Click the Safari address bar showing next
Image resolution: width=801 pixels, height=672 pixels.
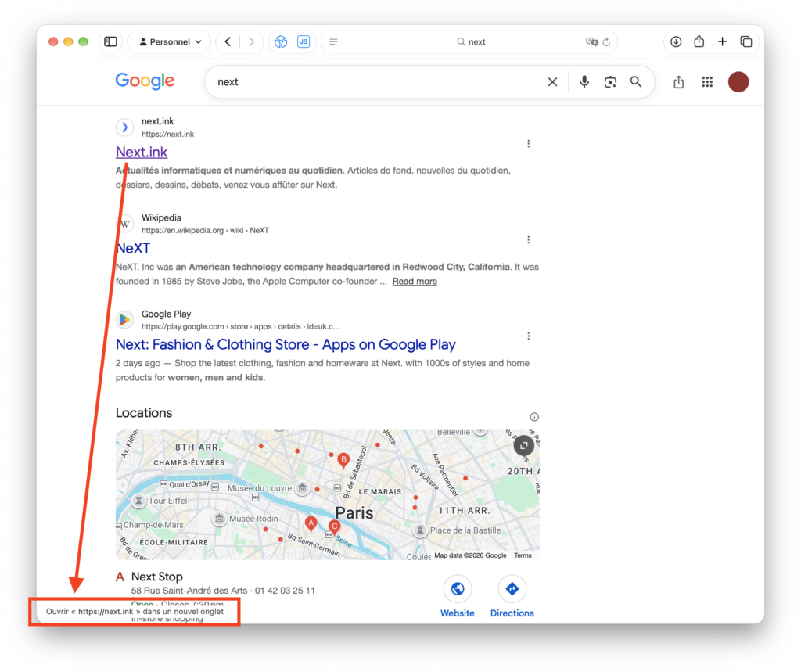470,42
